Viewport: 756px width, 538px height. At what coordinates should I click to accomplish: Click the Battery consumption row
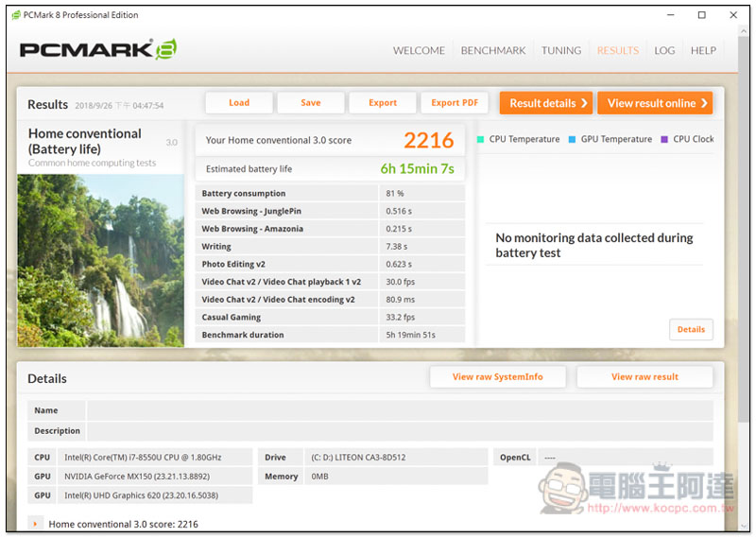point(330,194)
